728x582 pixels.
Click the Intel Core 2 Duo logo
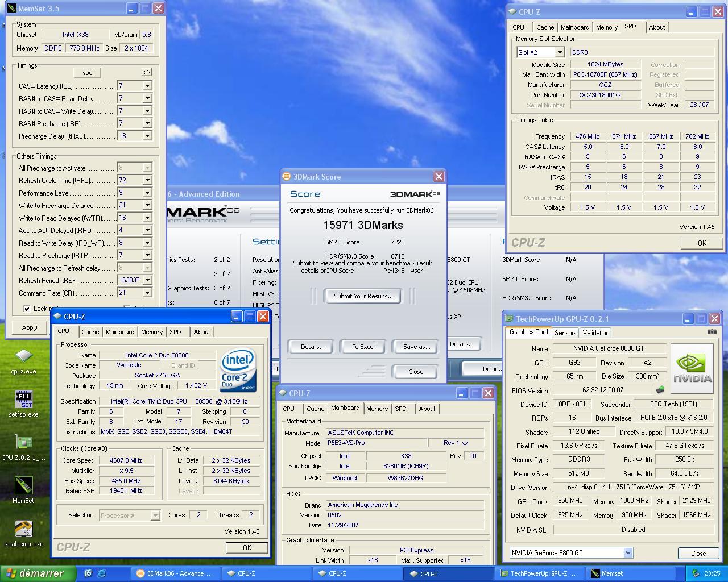click(x=238, y=370)
